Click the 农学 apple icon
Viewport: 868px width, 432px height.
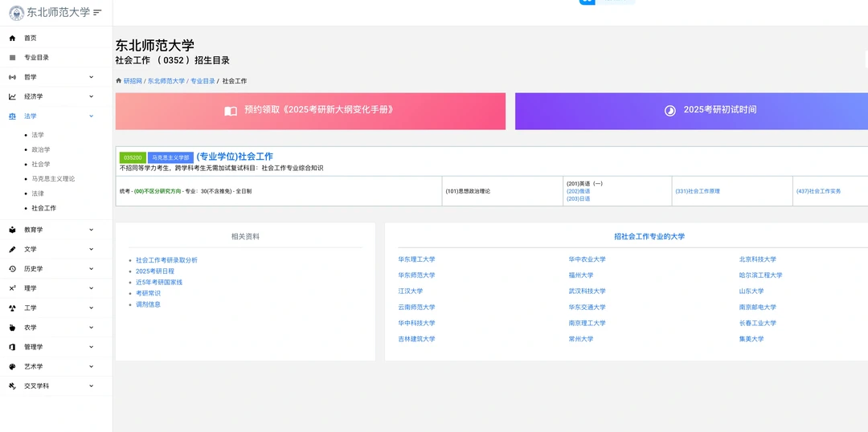point(12,328)
